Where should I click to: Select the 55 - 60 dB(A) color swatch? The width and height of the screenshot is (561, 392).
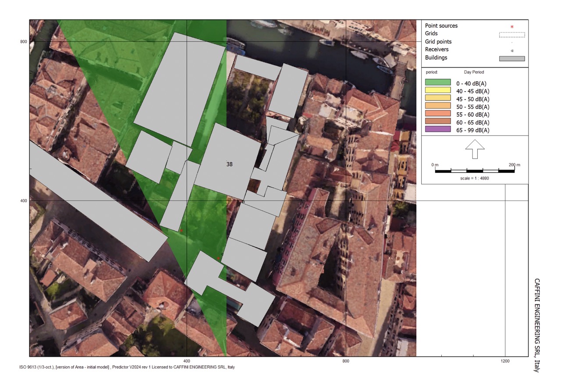[438, 114]
